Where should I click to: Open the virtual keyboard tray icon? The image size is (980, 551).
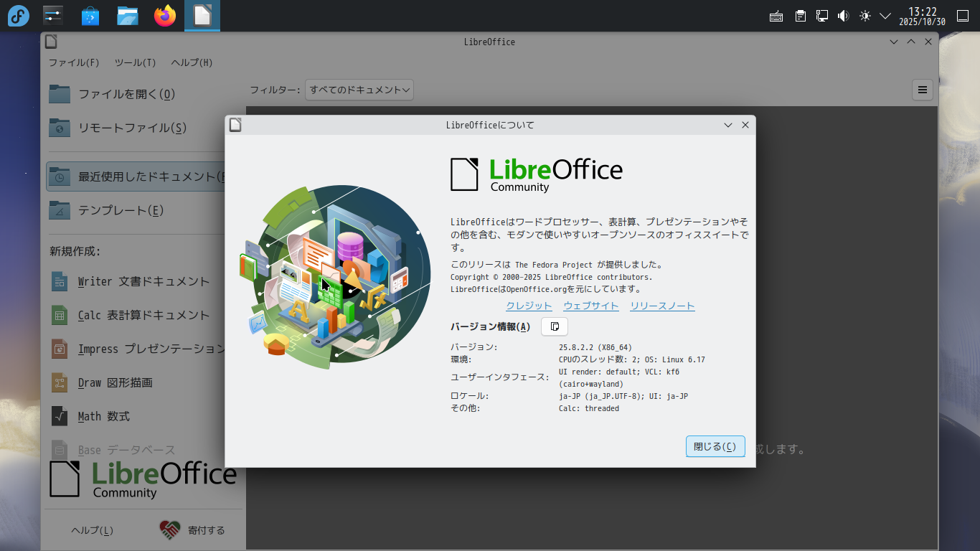coord(776,16)
